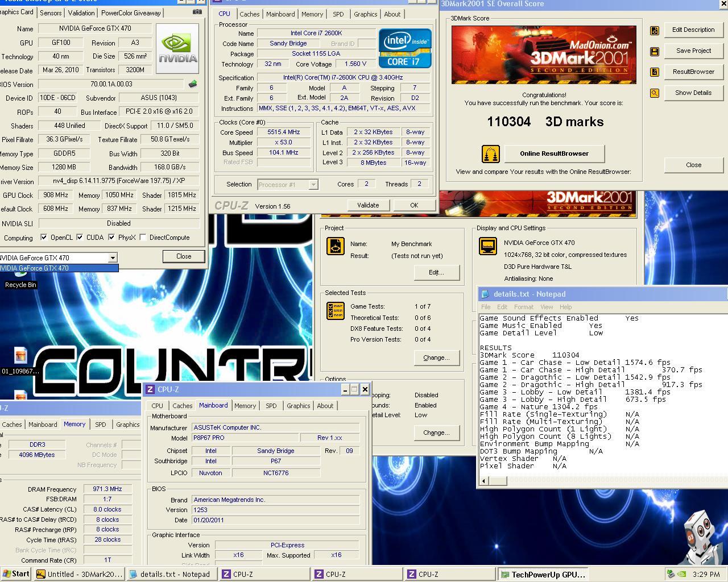Image resolution: width=728 pixels, height=582 pixels.
Task: Click the Save Project button
Action: 693,51
